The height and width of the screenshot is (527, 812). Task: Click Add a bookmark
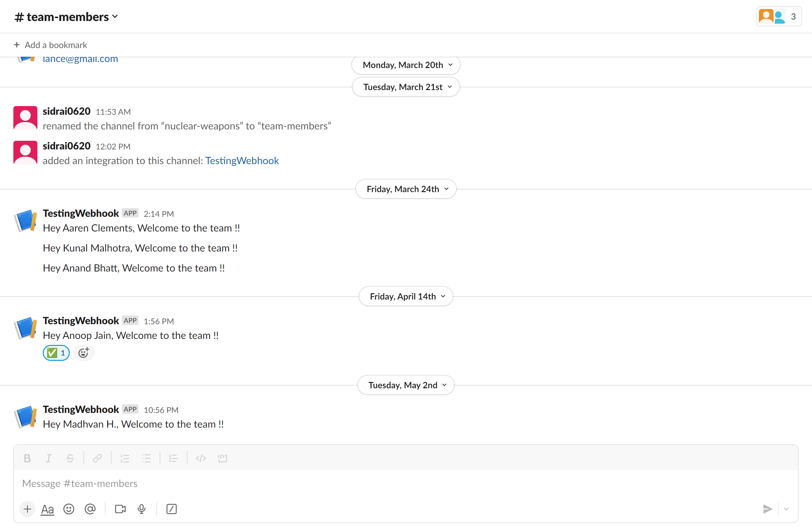pyautogui.click(x=50, y=45)
